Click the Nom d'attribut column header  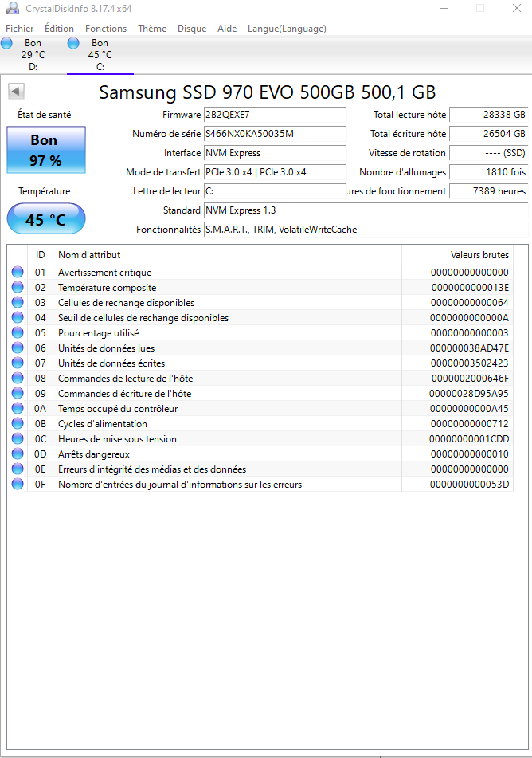(x=227, y=255)
